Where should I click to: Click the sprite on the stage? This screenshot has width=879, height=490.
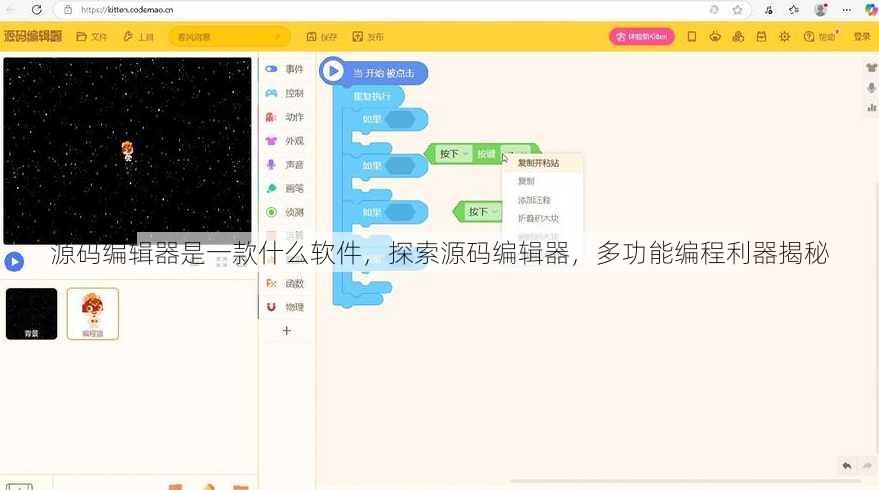click(127, 151)
